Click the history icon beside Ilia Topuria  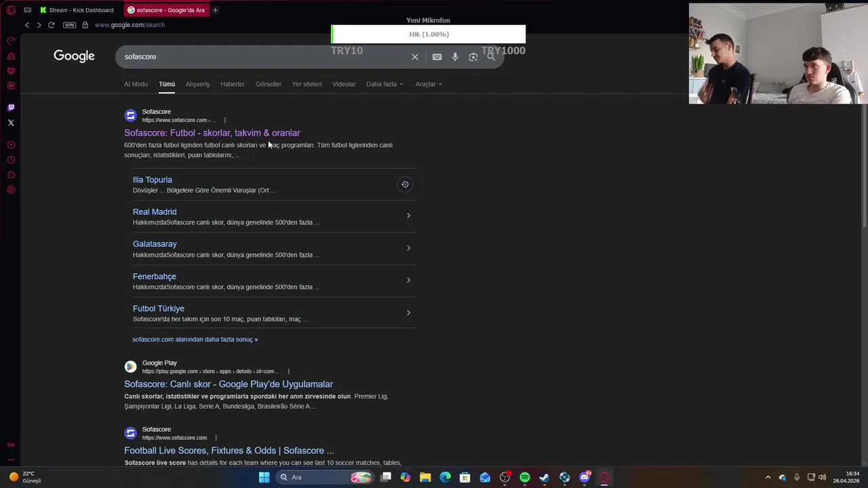[405, 184]
